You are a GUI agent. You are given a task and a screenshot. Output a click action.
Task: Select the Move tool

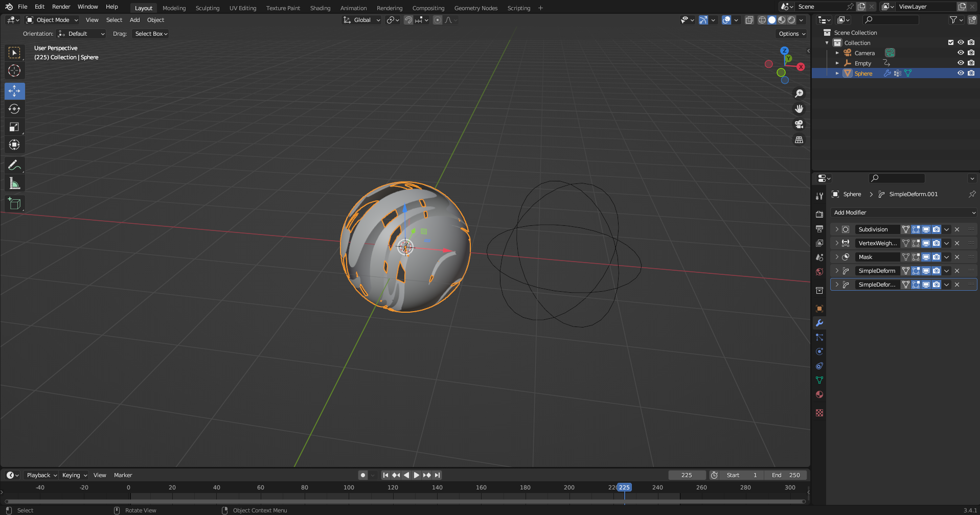point(14,91)
